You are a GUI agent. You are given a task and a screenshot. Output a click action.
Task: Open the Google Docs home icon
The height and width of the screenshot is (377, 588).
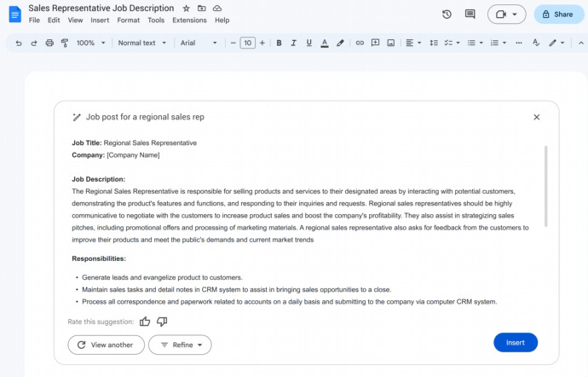[x=15, y=14]
